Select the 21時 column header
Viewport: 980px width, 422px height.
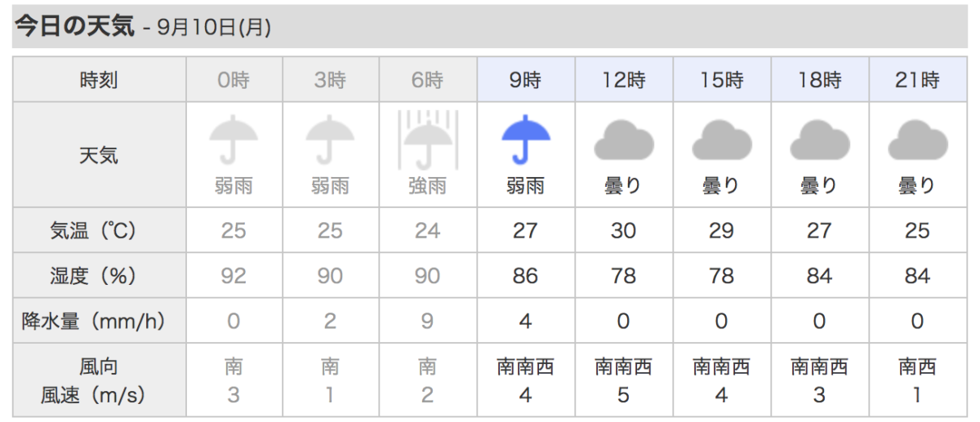click(917, 80)
